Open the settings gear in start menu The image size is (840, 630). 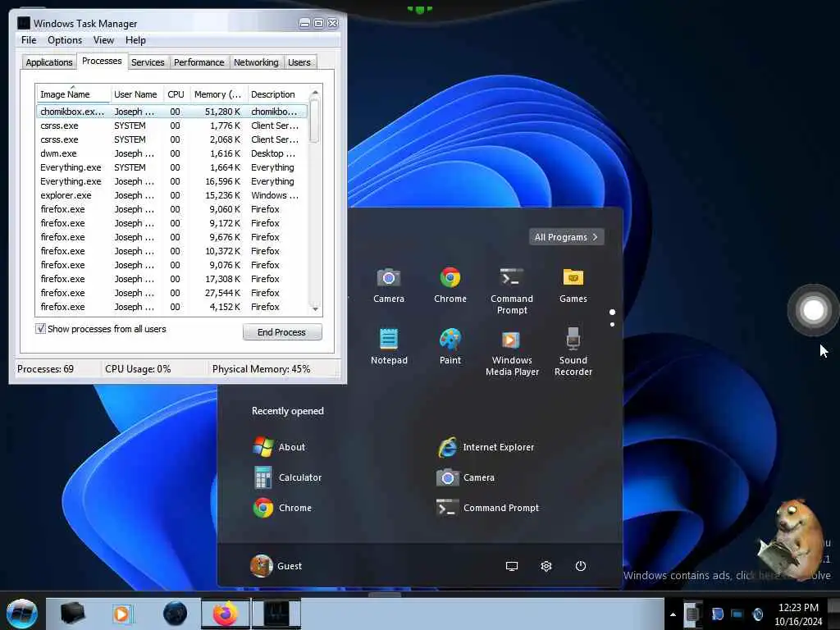tap(546, 566)
